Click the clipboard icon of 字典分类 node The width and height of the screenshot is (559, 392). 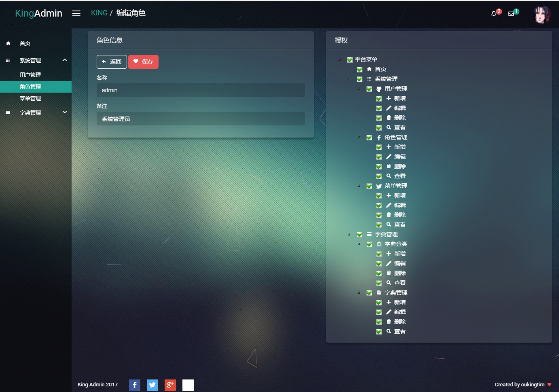[x=379, y=244]
